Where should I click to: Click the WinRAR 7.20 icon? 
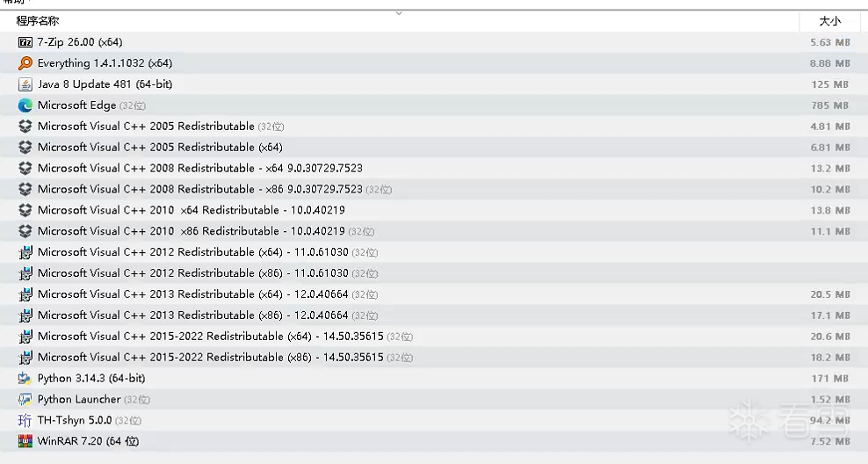[x=25, y=441]
